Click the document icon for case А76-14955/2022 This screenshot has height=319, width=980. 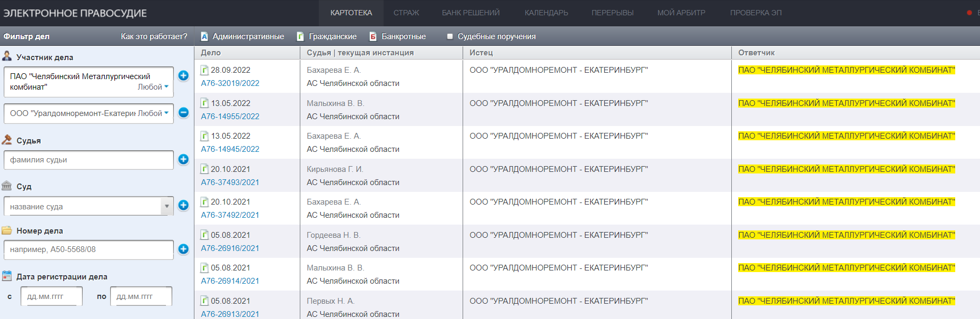point(204,103)
